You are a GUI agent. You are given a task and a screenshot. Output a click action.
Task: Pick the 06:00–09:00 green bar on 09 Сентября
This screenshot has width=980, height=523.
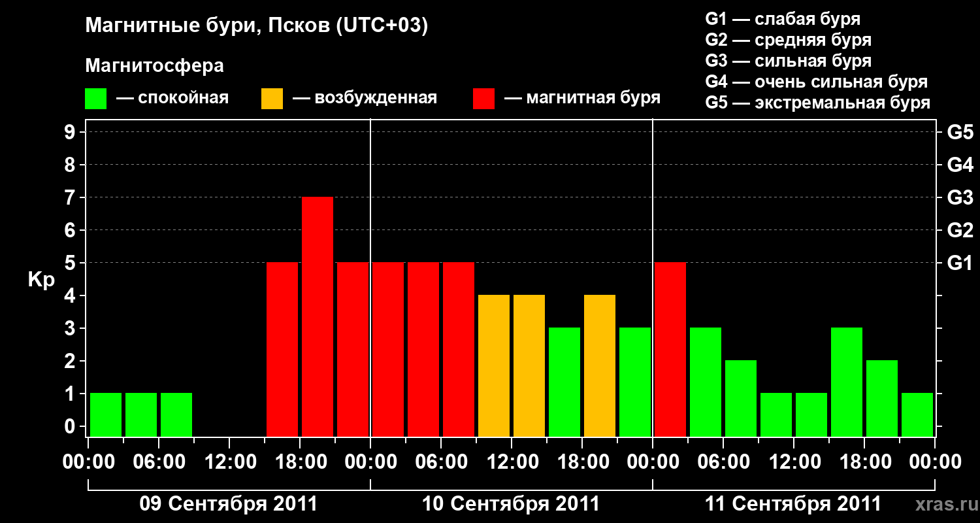pyautogui.click(x=176, y=414)
